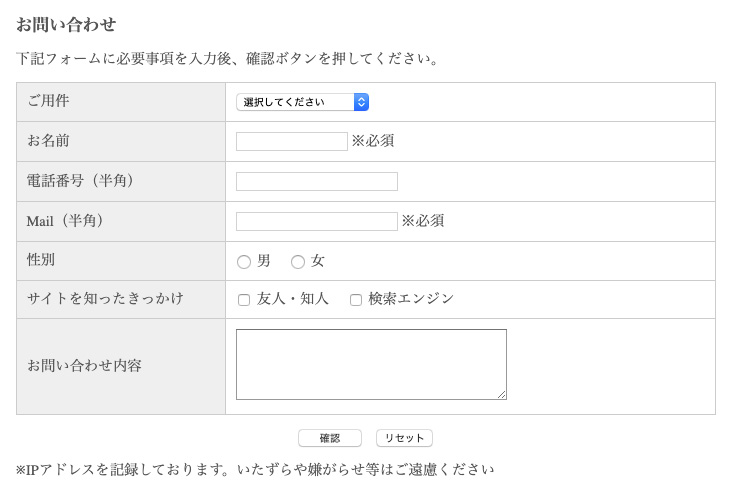Click the お問い合わせ page heading
Viewport: 732px width, 492px height.
[66, 25]
